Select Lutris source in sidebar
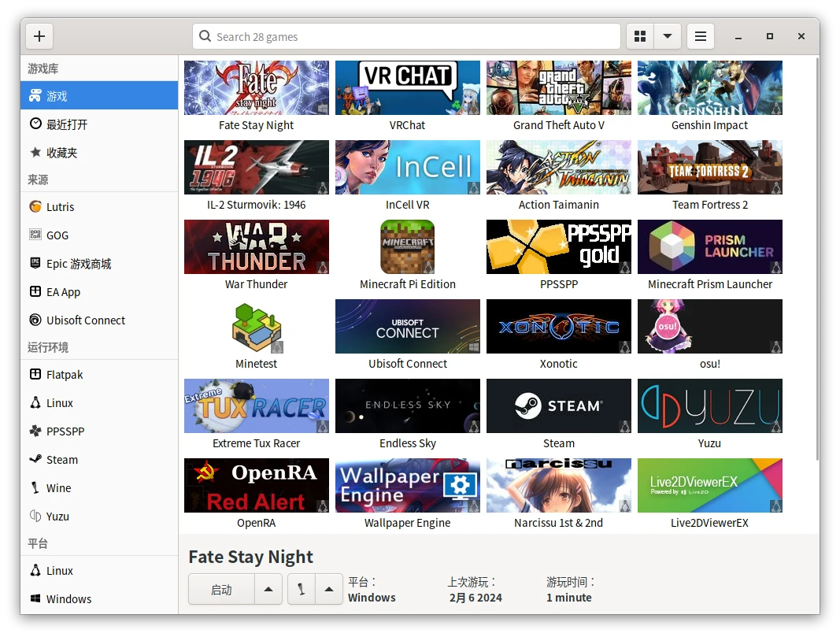The image size is (840, 637). pos(60,207)
